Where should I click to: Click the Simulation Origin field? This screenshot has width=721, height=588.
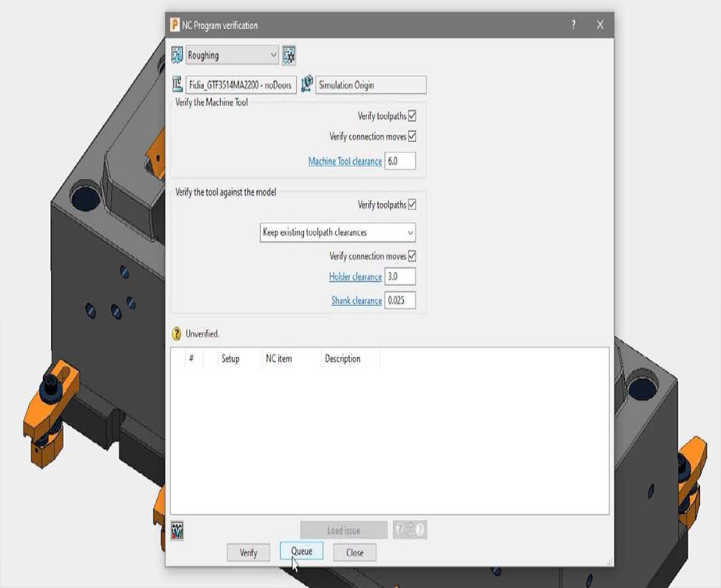point(370,85)
